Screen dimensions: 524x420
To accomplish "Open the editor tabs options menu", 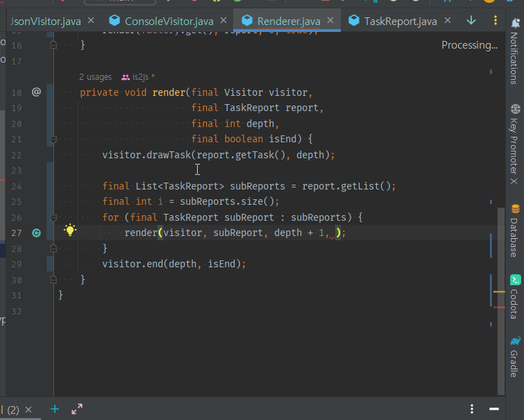I will 496,20.
